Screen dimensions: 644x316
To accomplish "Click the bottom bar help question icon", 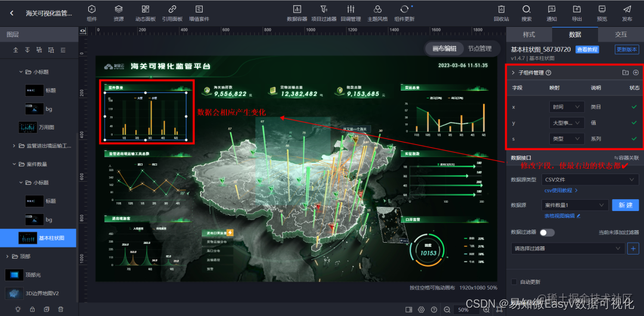I will click(x=434, y=309).
